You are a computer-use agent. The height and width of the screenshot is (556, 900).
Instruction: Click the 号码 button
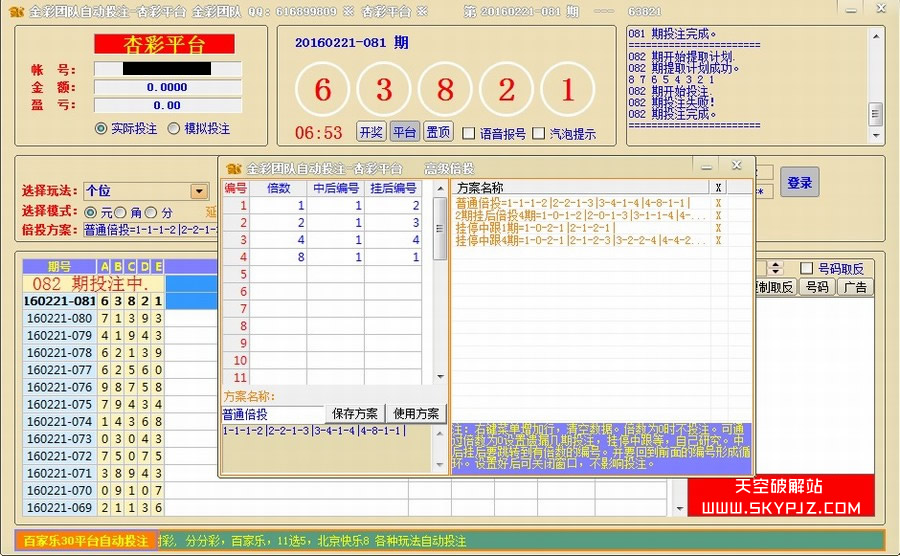tap(817, 287)
